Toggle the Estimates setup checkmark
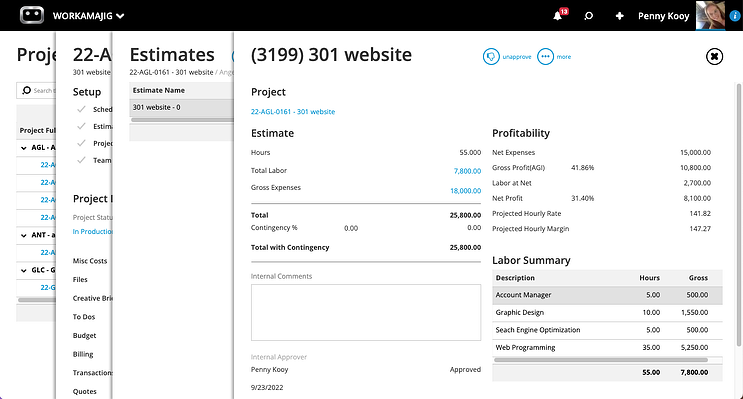This screenshot has height=399, width=743. (82, 126)
